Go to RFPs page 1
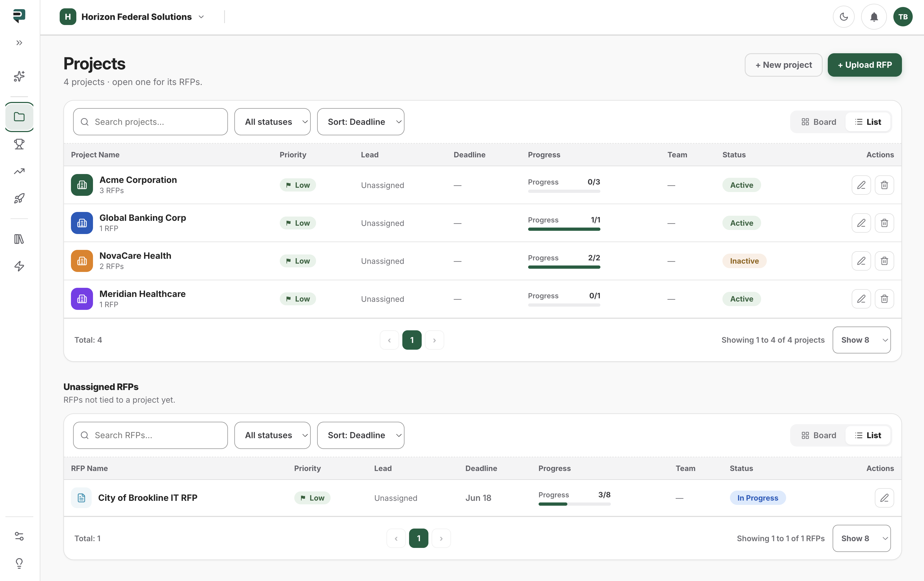Image resolution: width=924 pixels, height=581 pixels. click(x=419, y=539)
